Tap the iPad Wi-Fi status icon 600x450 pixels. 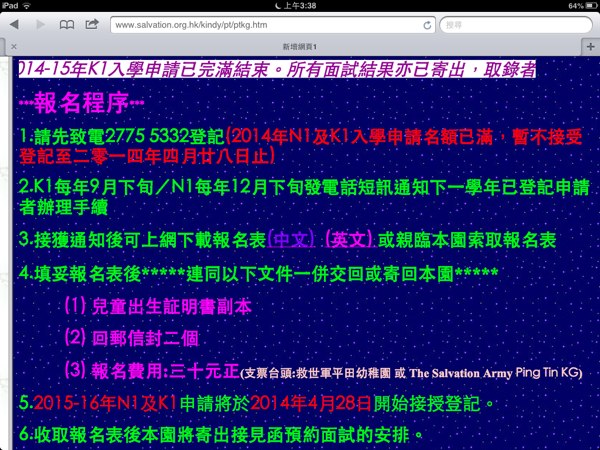(33, 5)
